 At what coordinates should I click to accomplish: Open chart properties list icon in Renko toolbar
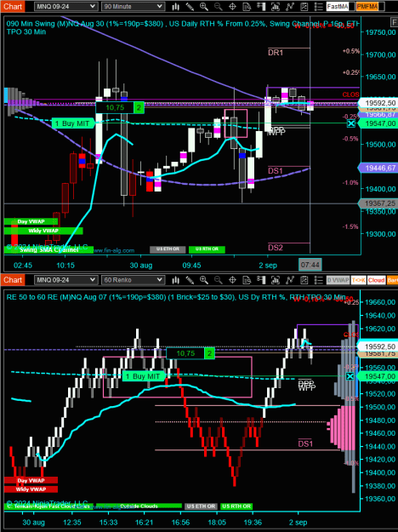[x=318, y=280]
